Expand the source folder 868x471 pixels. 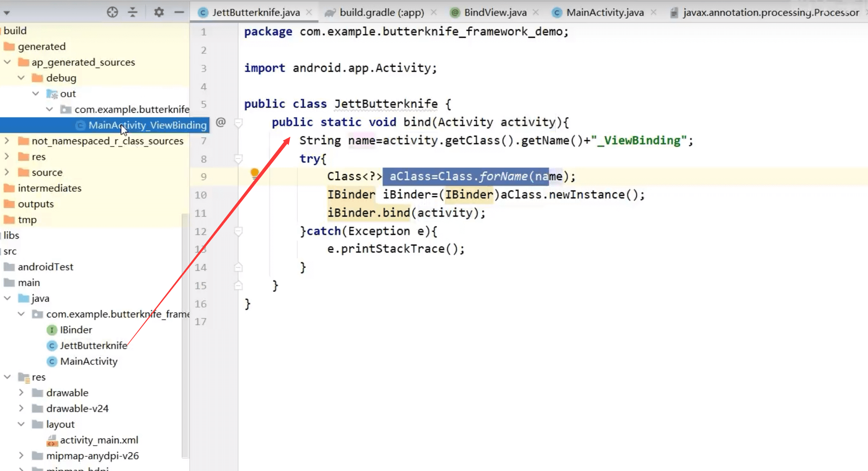(x=7, y=172)
